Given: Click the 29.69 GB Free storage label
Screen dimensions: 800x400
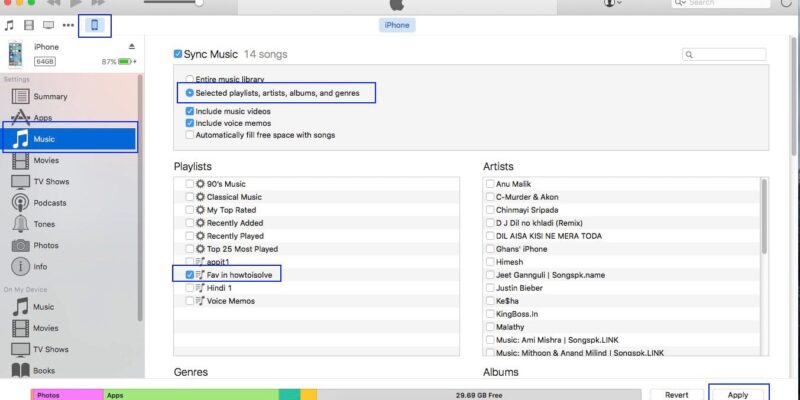Looking at the screenshot, I should (x=479, y=395).
